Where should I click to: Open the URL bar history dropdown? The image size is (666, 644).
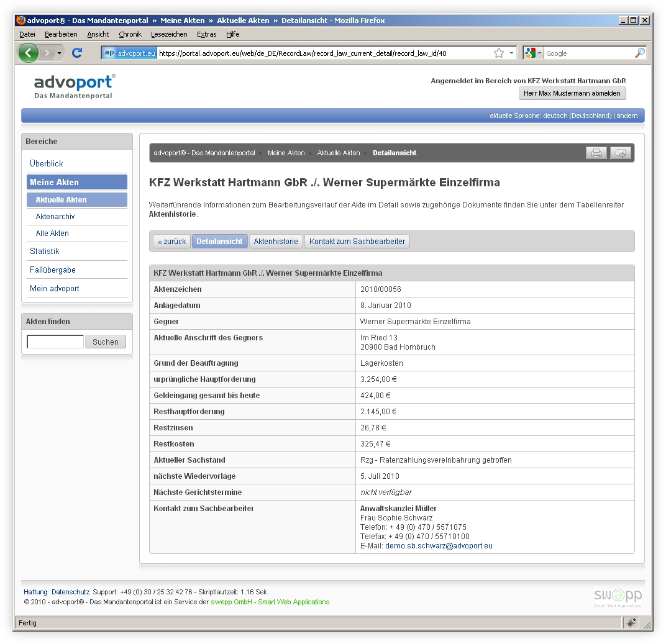click(x=511, y=53)
